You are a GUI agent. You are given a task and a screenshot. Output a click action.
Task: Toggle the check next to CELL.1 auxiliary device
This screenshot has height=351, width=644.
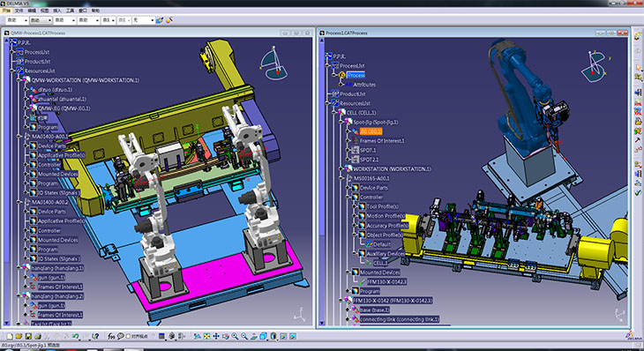pos(369,263)
